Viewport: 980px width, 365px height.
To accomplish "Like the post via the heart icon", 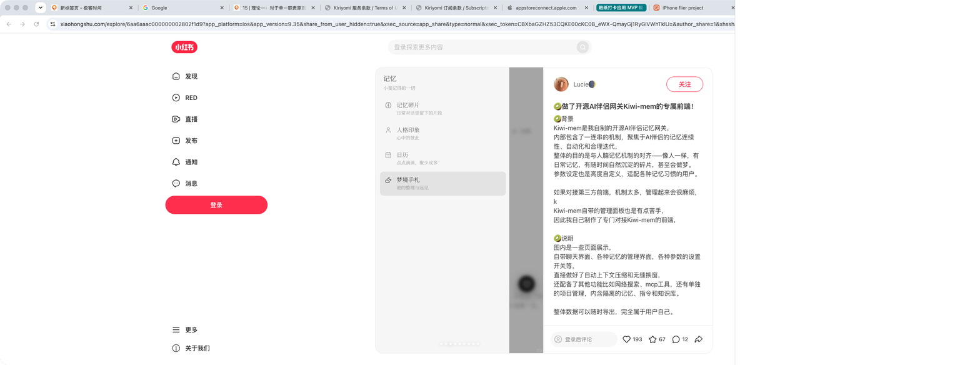I will [627, 339].
